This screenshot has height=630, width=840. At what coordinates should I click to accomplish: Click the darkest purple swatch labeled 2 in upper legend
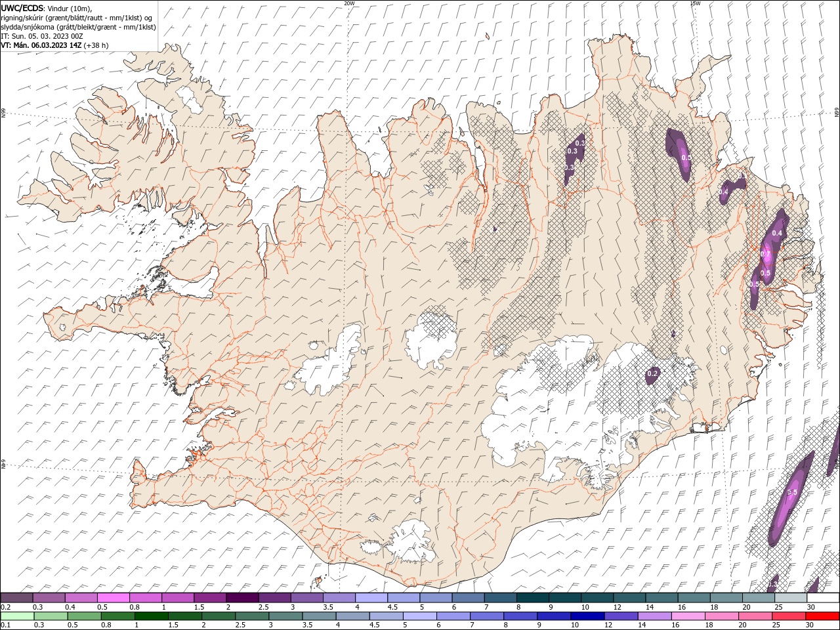(x=241, y=598)
